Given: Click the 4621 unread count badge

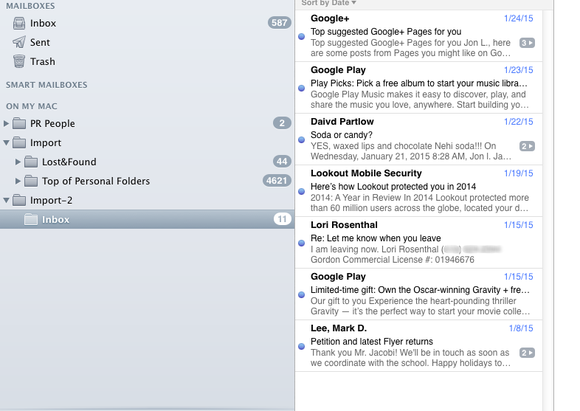Looking at the screenshot, I should (x=277, y=181).
